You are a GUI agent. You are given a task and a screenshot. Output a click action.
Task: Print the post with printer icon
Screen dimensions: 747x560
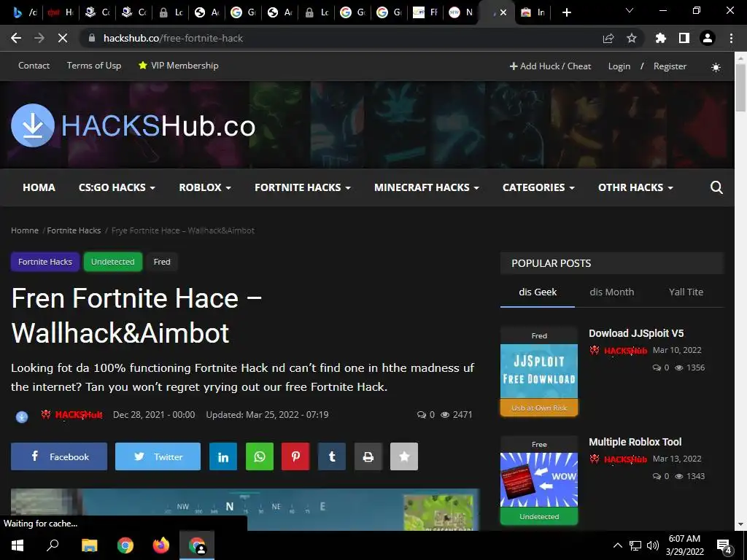click(368, 456)
